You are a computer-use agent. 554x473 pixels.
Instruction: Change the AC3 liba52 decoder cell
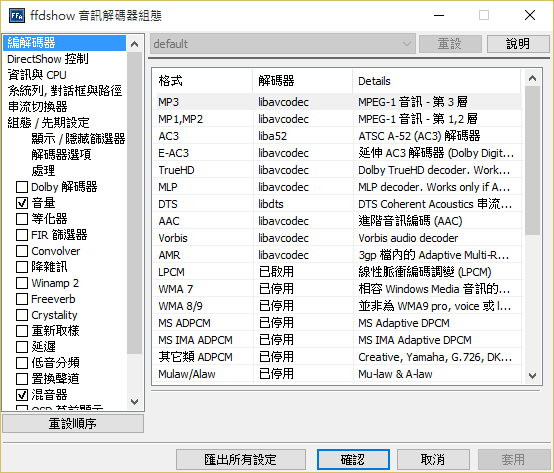pyautogui.click(x=272, y=136)
